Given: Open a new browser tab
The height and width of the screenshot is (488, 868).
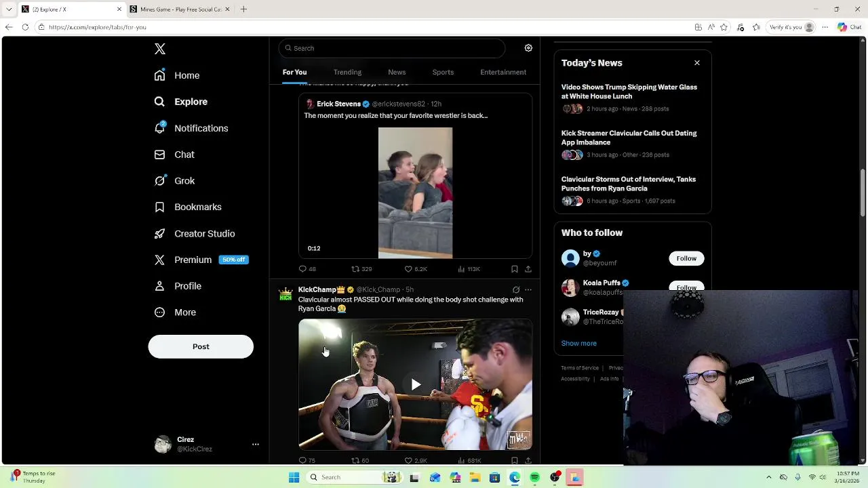Looking at the screenshot, I should pyautogui.click(x=243, y=9).
